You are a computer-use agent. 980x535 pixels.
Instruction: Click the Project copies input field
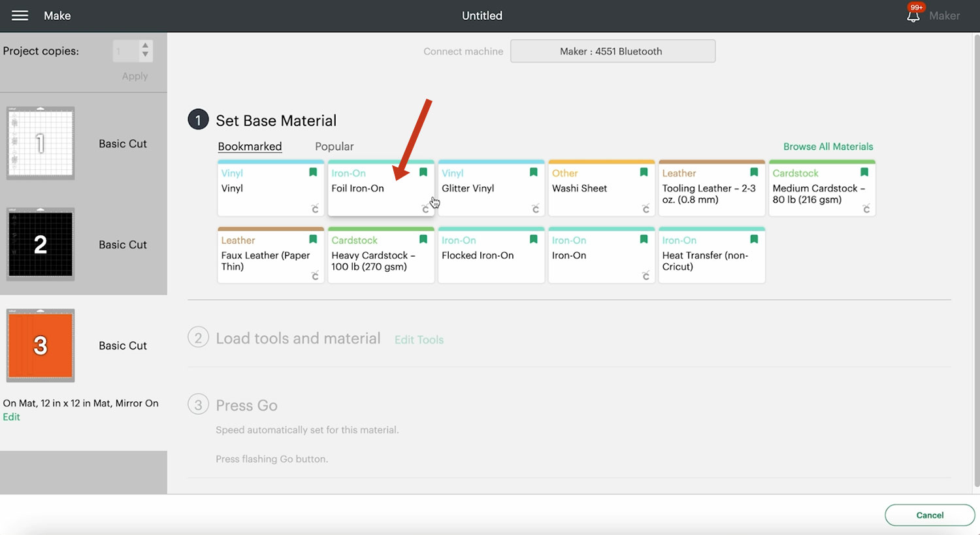[x=125, y=51]
